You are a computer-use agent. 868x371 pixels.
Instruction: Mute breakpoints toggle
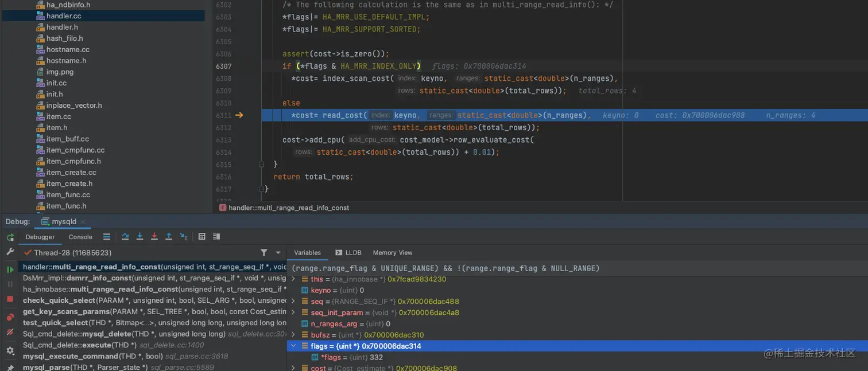tap(10, 332)
